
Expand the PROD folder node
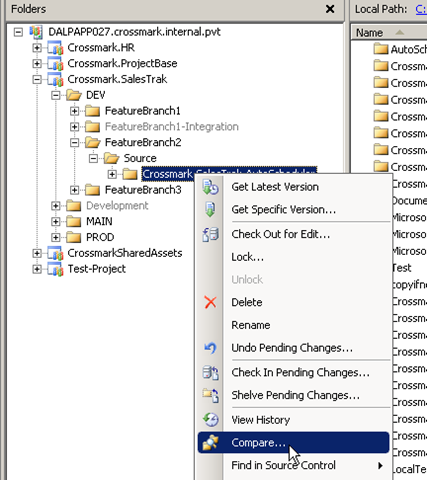56,237
